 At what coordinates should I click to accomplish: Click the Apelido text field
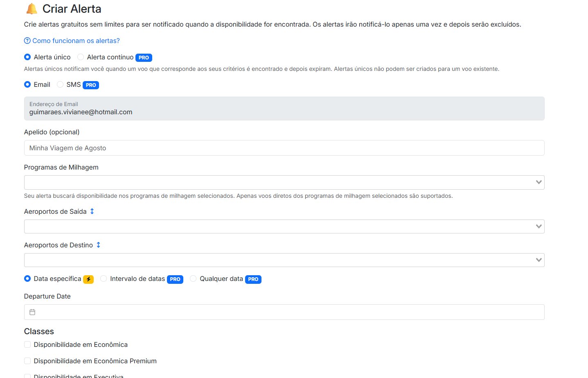click(284, 148)
